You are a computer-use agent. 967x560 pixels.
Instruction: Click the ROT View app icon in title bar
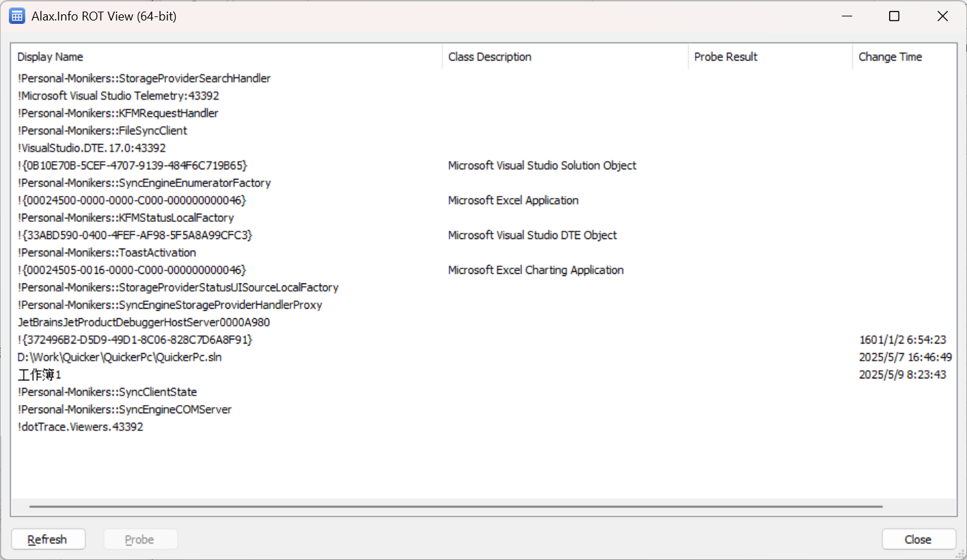17,16
